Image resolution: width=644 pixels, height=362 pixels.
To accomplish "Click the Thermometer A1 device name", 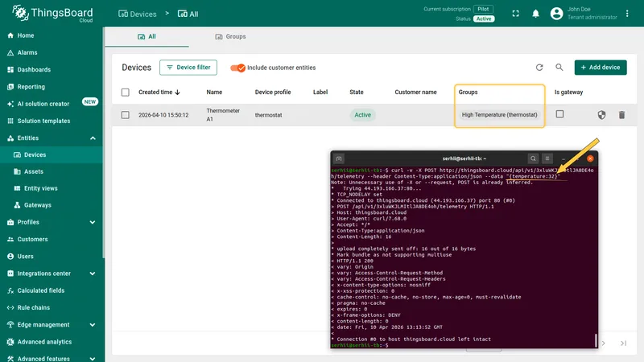I will [223, 115].
